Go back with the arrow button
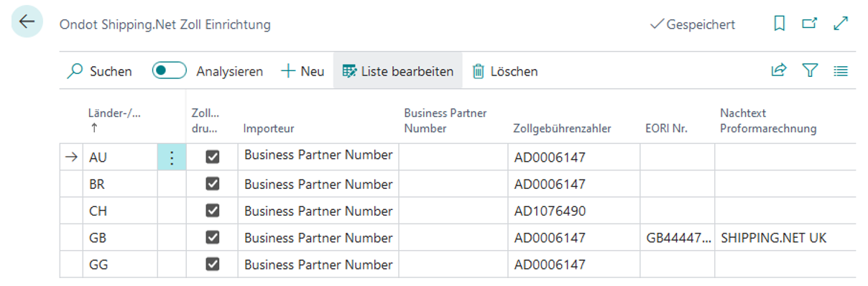This screenshot has height=286, width=868. pyautogui.click(x=27, y=23)
